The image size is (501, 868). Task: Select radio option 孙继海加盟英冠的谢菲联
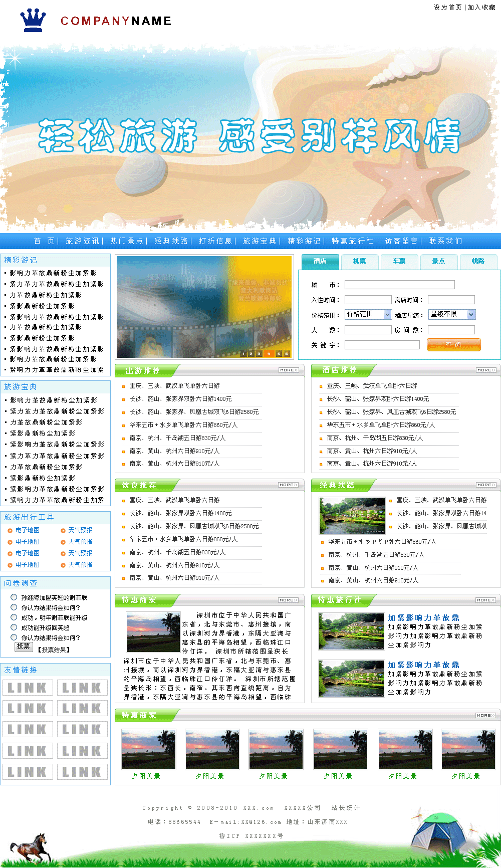coord(14,597)
